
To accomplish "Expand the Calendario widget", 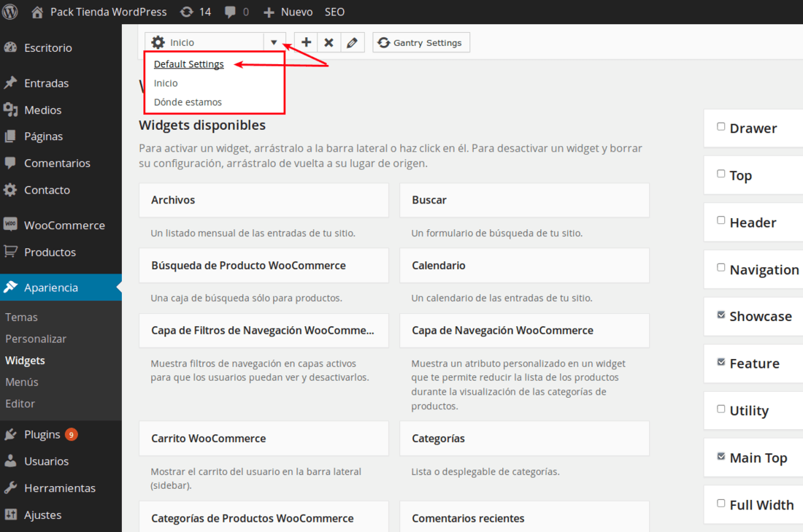I will click(524, 265).
